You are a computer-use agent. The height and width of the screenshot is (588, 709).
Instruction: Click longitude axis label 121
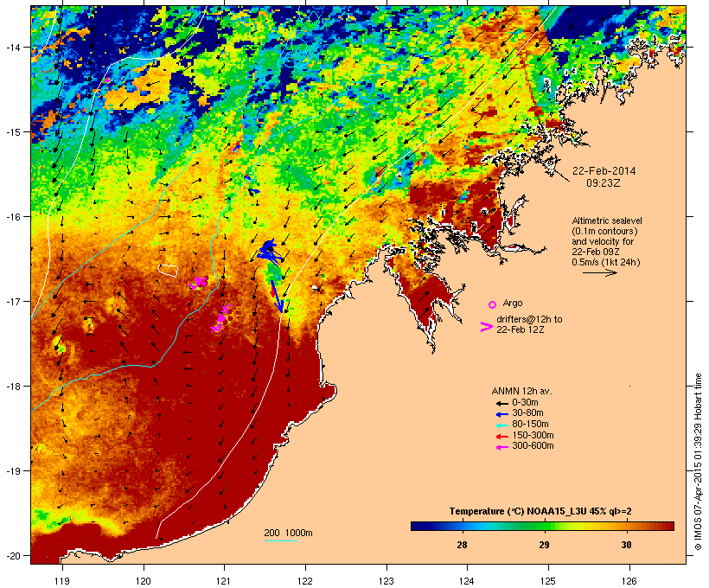(224, 581)
